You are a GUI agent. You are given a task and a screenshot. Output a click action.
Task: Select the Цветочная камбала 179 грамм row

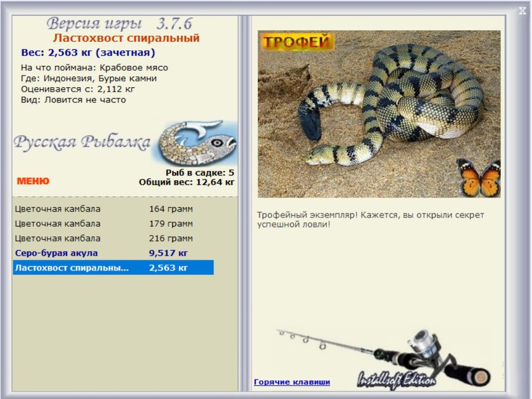pos(113,224)
